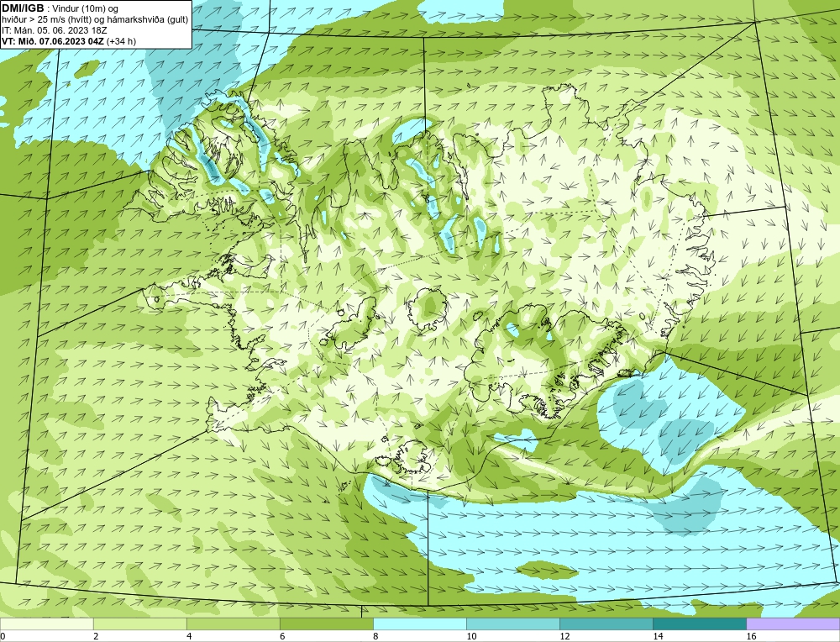Click the "IT: Mán. 05. 06. 2023 18Z" line
840x642 pixels.
tap(54, 30)
